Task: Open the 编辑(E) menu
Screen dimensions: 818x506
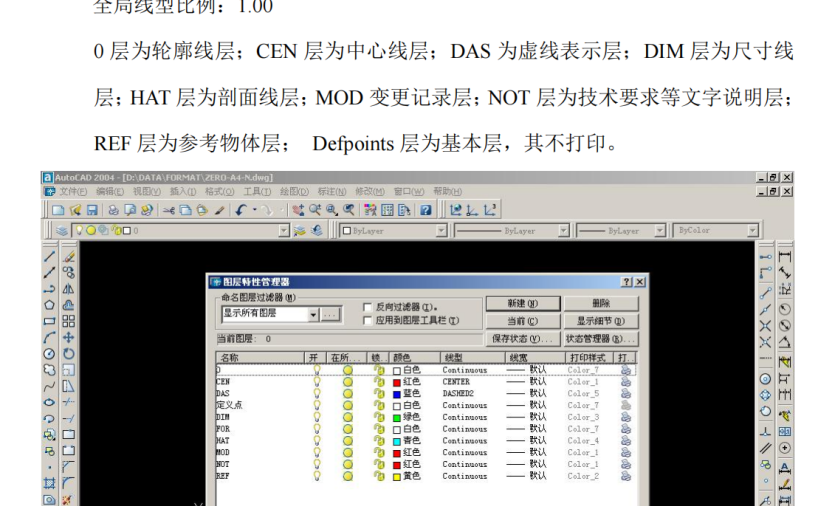Action: (110, 191)
